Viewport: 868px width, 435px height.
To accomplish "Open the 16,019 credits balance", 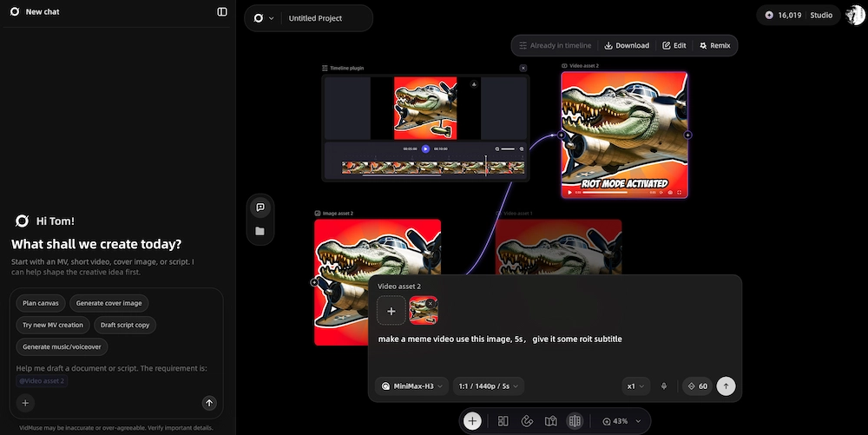I will click(x=783, y=16).
